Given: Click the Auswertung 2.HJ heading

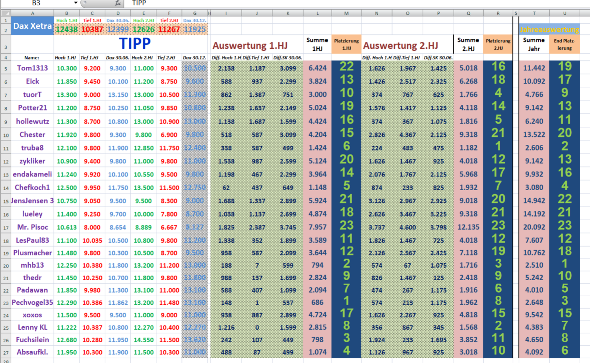Looking at the screenshot, I should [x=400, y=46].
